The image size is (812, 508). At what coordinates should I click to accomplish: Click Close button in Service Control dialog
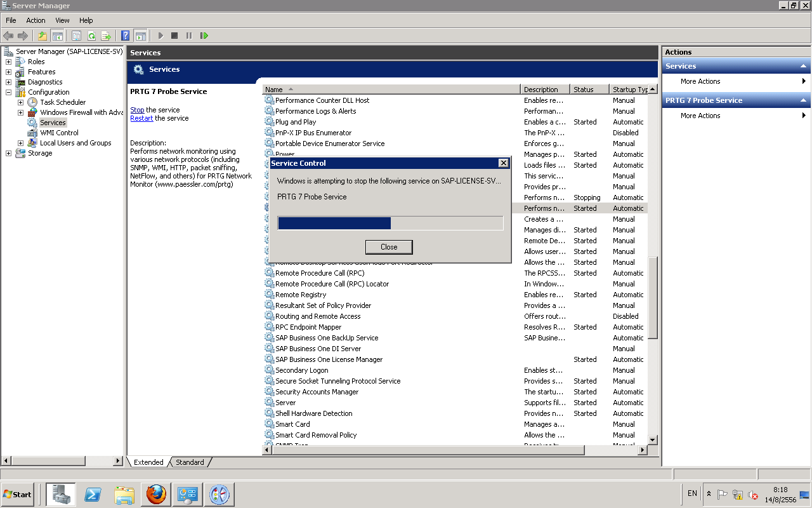389,247
